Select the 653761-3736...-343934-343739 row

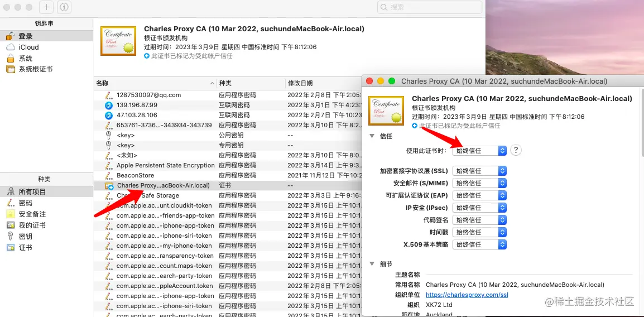point(228,125)
